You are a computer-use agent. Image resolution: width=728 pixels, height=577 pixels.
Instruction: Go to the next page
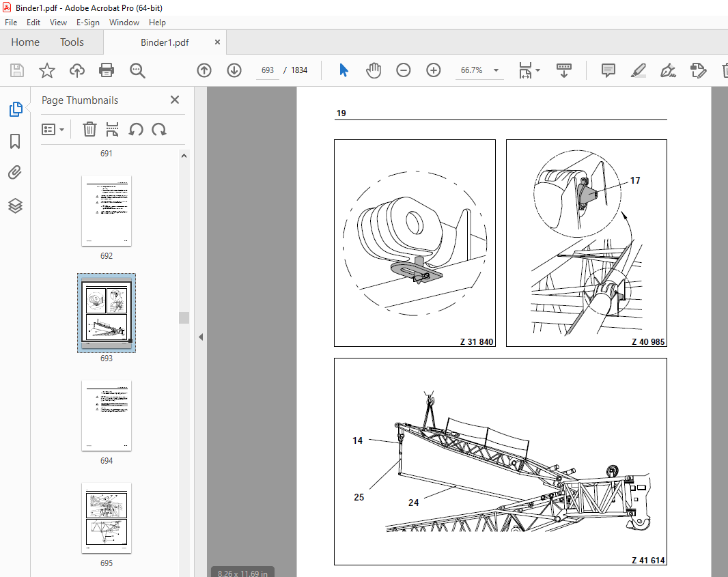point(234,70)
